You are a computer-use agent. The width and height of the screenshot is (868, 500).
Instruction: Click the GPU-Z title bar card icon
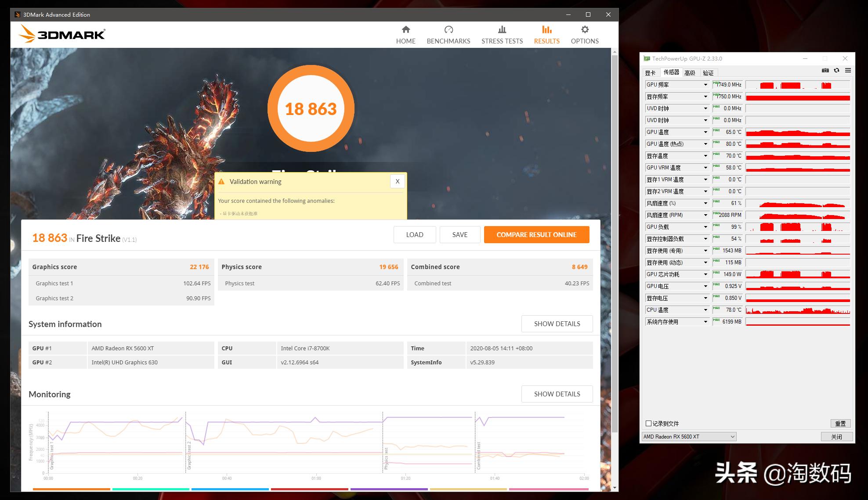(646, 58)
